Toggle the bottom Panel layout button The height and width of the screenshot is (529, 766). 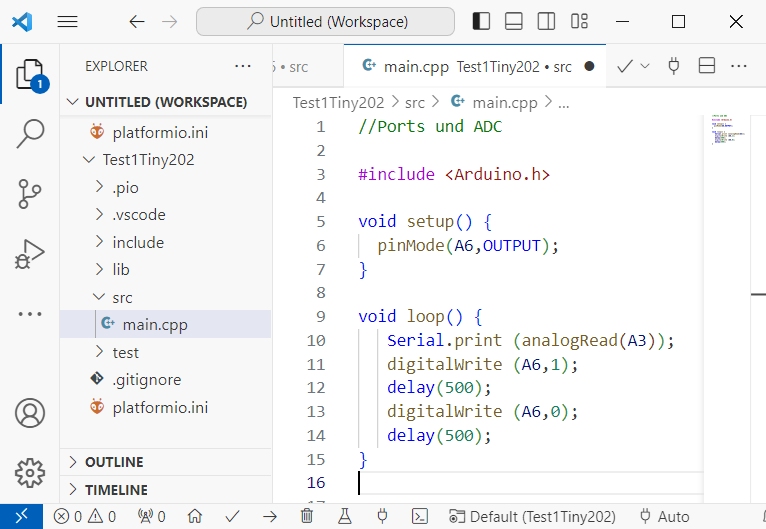click(513, 21)
